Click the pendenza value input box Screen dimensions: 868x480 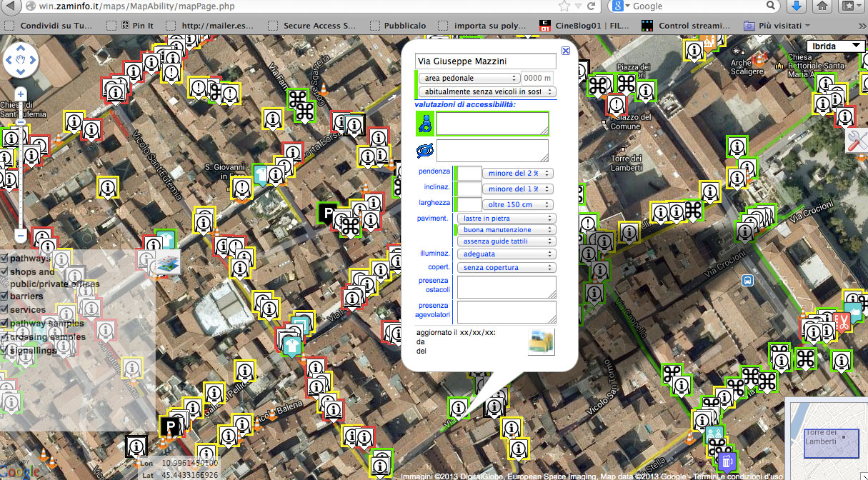coord(469,173)
